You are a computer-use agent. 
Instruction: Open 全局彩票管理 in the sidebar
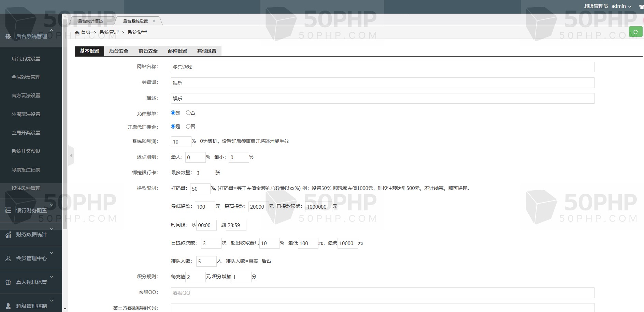tap(26, 77)
